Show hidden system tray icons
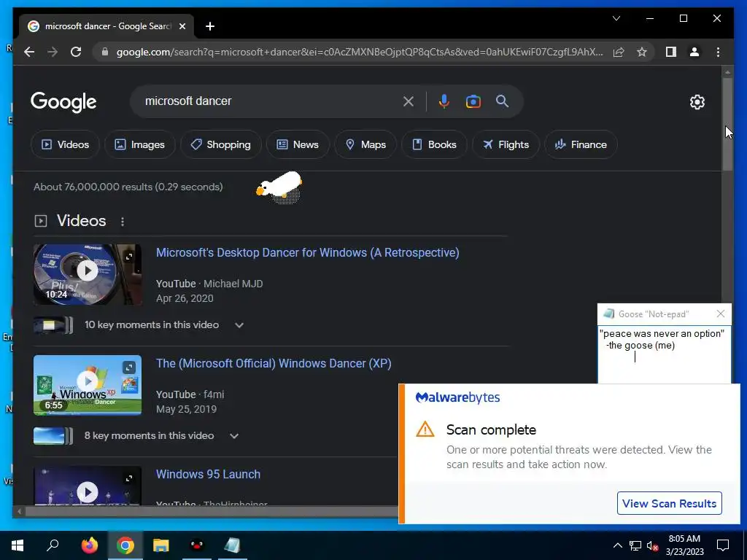747x560 pixels. 617,545
